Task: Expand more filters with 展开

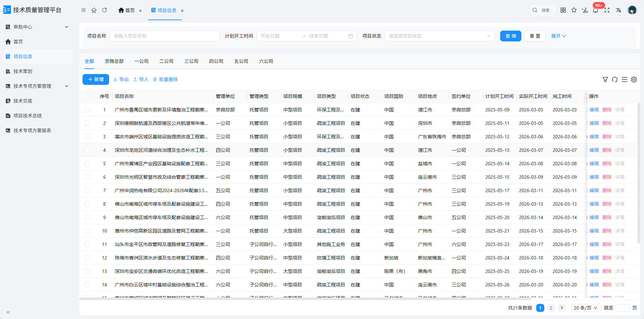Action: 558,36
